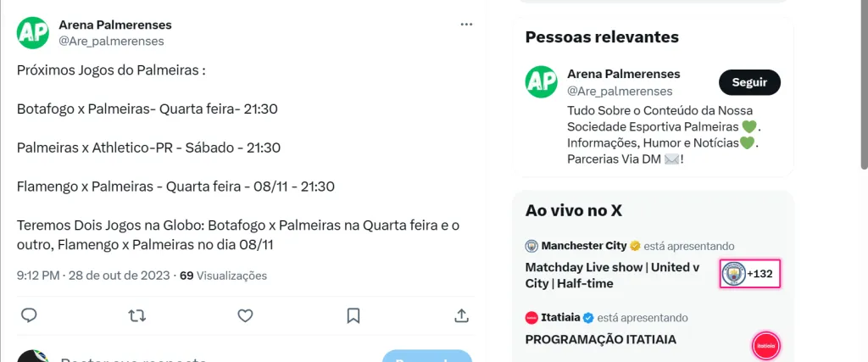Click the red Itatiaia avatar circle
This screenshot has height=362, width=868.
coord(765,346)
